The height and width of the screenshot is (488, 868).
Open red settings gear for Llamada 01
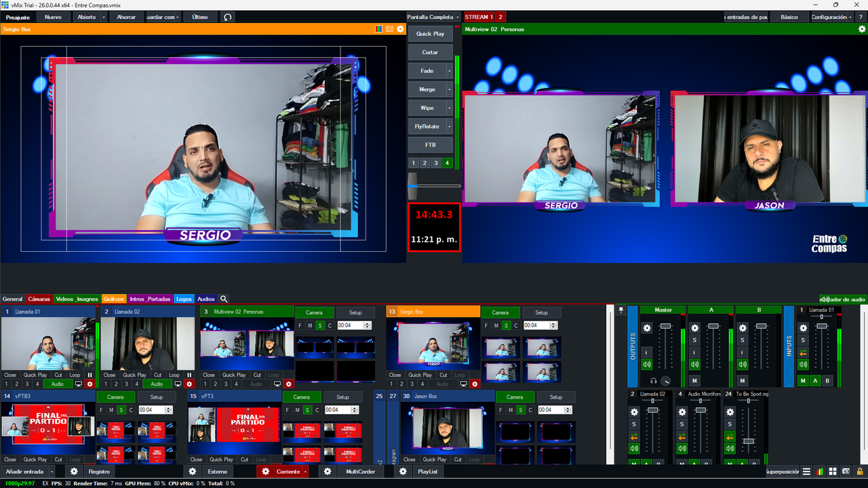(90, 384)
